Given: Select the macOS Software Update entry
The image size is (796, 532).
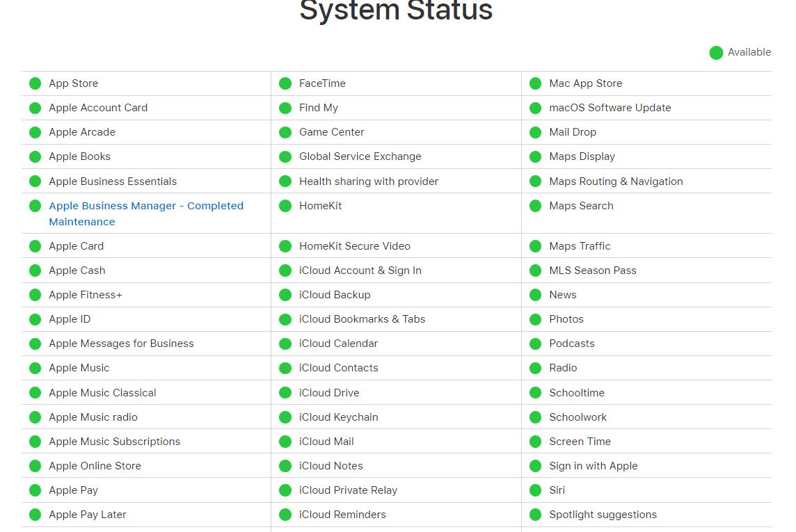Looking at the screenshot, I should 610,108.
